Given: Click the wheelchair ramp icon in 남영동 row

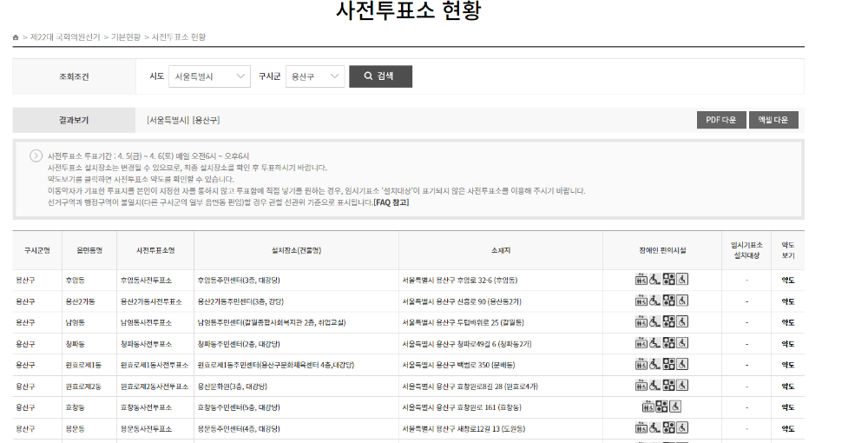Looking at the screenshot, I should 654,321.
